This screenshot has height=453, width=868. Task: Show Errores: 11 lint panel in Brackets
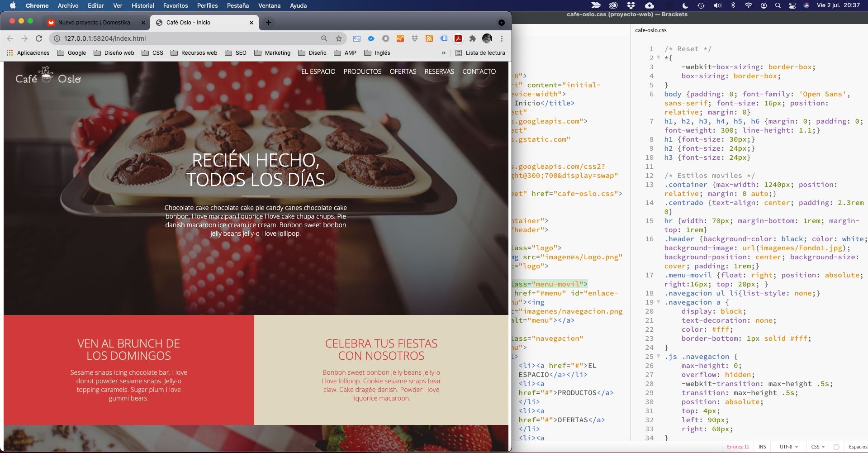(x=738, y=447)
